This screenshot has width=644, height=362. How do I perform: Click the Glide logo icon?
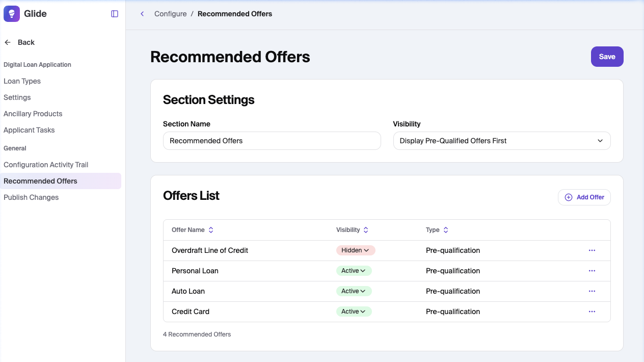pyautogui.click(x=12, y=14)
